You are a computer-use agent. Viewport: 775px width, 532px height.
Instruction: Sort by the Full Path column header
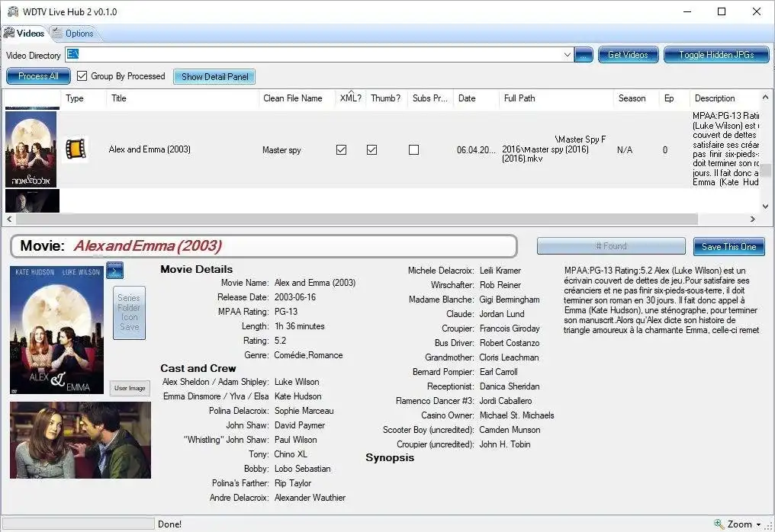(x=556, y=98)
